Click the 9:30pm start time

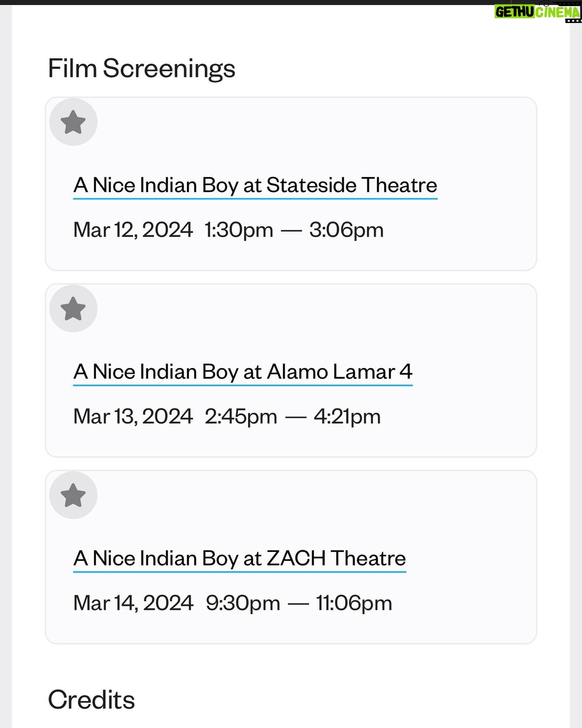click(x=243, y=603)
